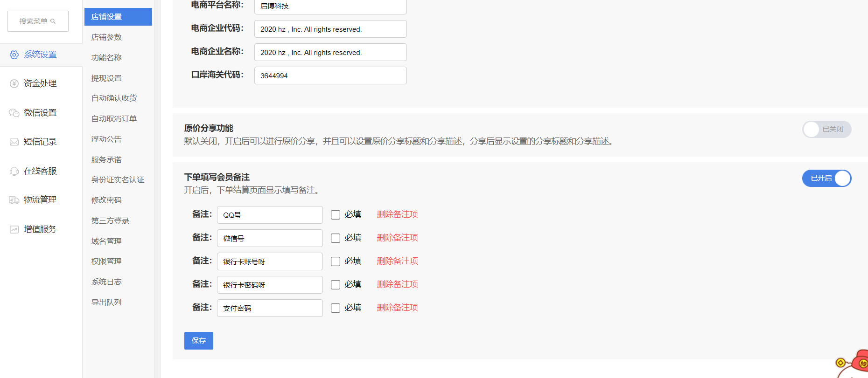Image resolution: width=868 pixels, height=378 pixels.
Task: Click the online customer service headset icon
Action: click(14, 171)
